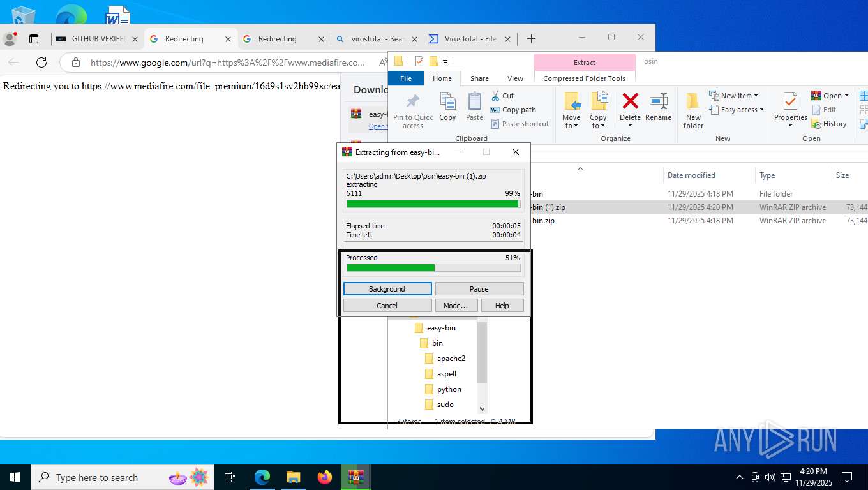Click the Rename icon in Organize group
This screenshot has height=490, width=868.
pos(658,101)
